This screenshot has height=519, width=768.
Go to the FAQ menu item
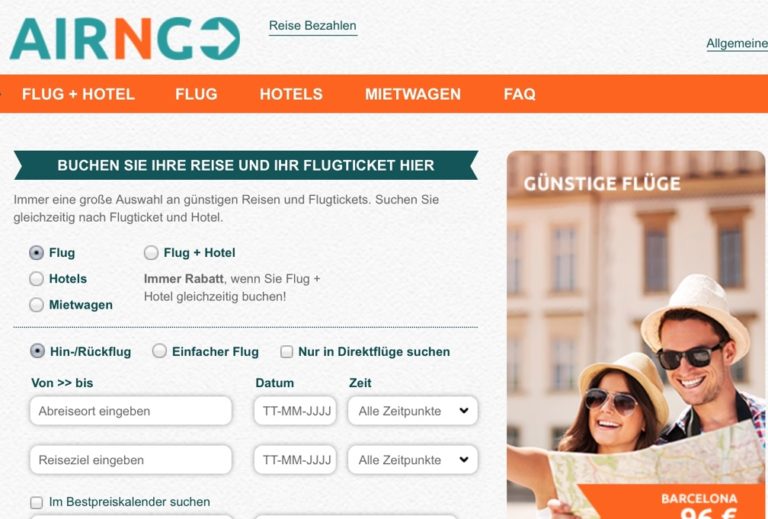(520, 94)
